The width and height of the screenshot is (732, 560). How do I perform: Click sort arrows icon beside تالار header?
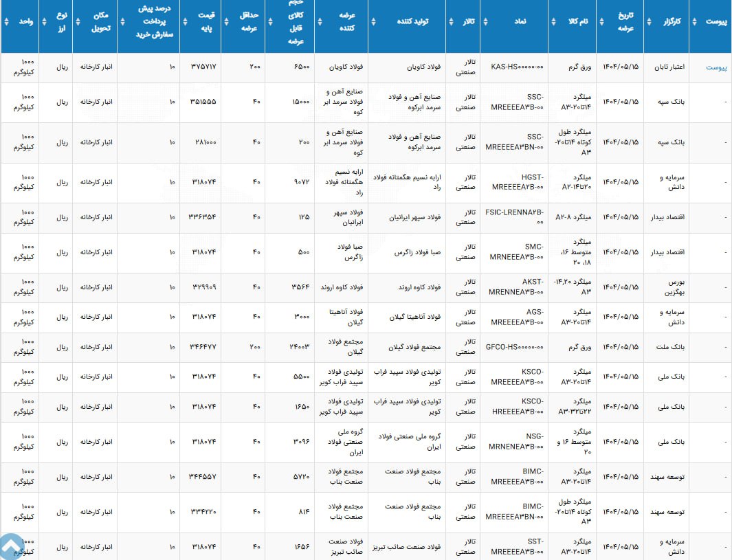(x=451, y=21)
